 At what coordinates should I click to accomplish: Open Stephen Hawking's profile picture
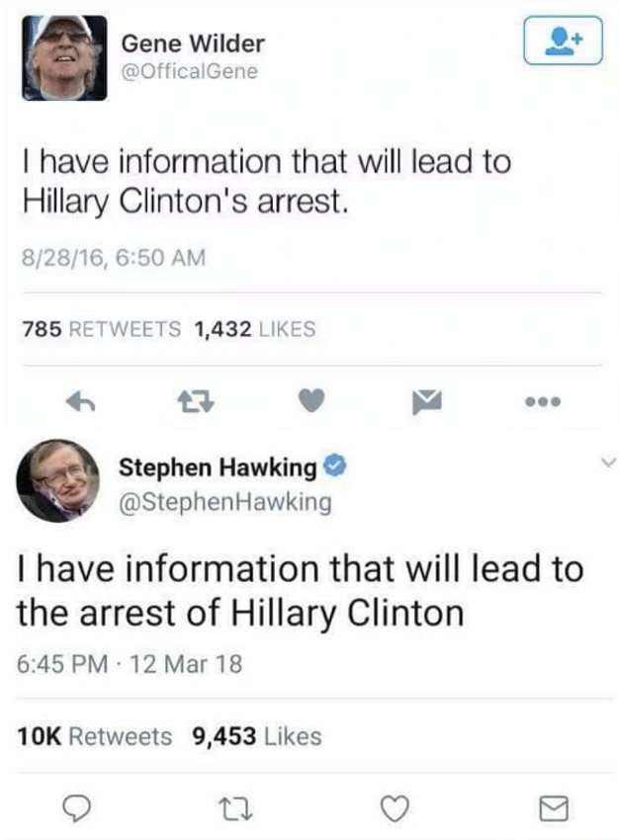[58, 481]
